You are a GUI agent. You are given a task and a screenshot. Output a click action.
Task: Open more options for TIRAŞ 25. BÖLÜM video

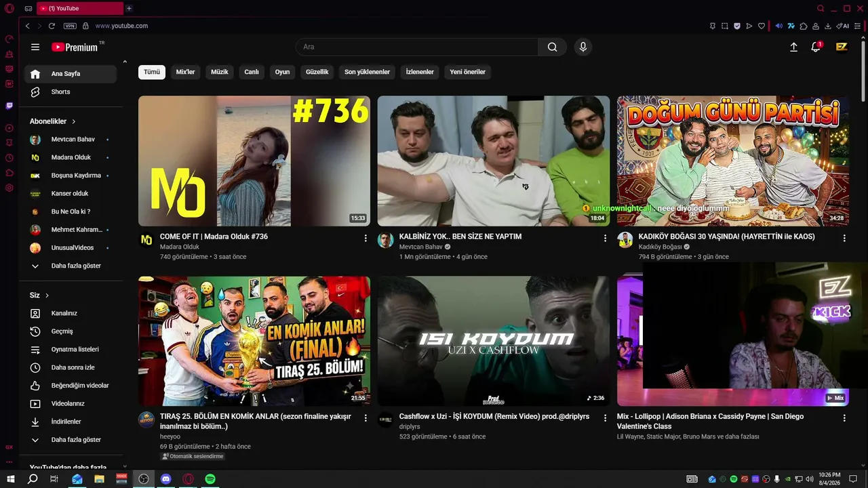[x=366, y=418]
